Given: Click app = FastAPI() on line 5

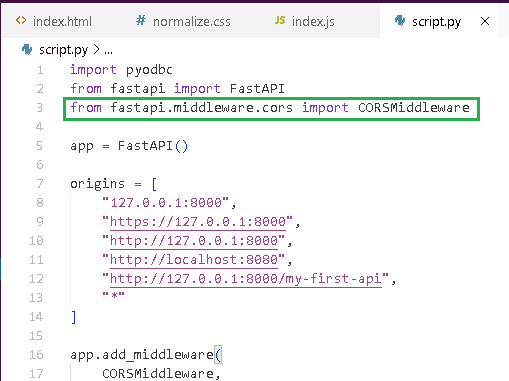Looking at the screenshot, I should (x=129, y=146).
